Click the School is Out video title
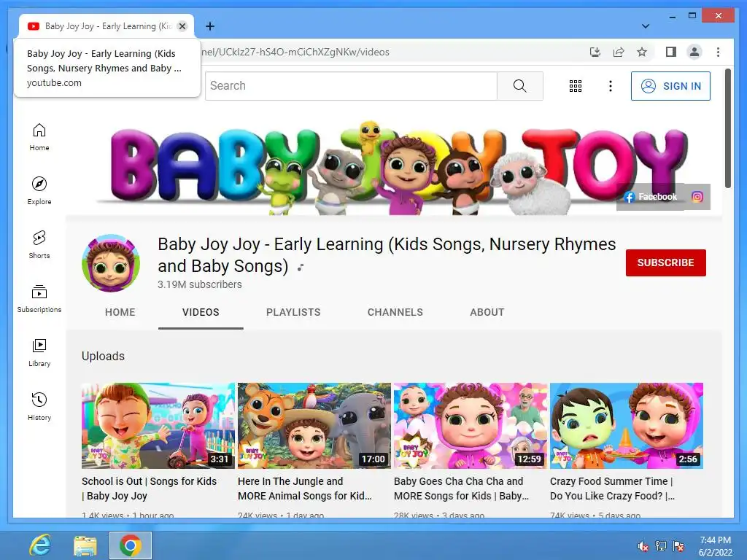 click(149, 489)
